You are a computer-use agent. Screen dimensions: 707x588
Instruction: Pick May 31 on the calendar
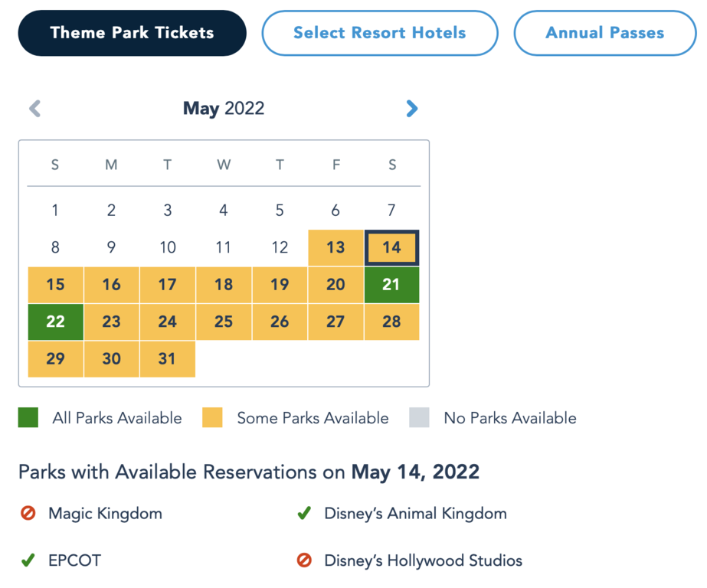[x=167, y=359]
